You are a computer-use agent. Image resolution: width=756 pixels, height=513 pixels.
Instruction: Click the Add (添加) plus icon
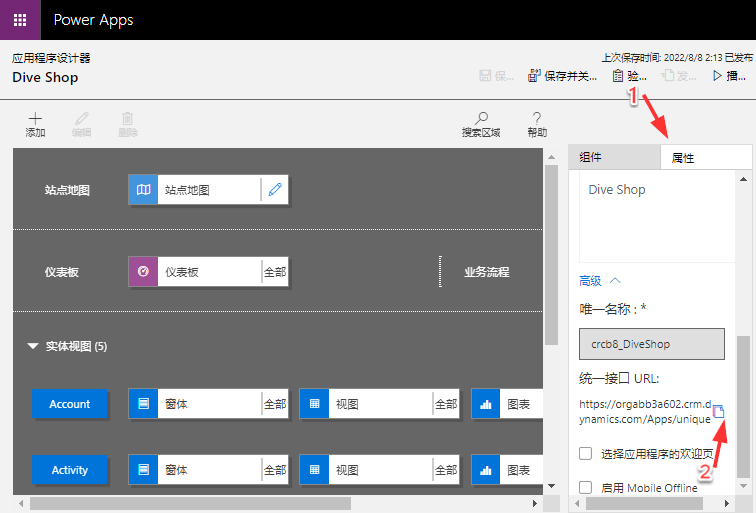pyautogui.click(x=35, y=119)
